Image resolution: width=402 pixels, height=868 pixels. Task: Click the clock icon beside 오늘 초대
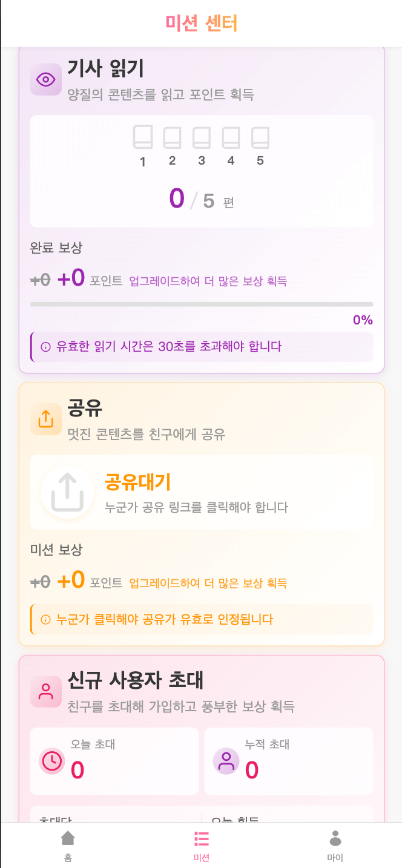pyautogui.click(x=51, y=761)
